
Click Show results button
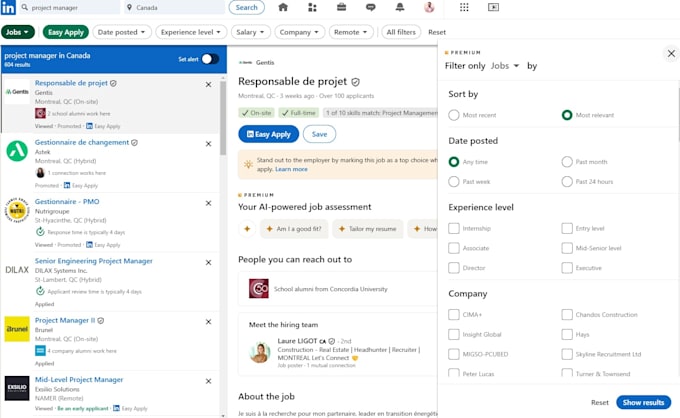643,402
